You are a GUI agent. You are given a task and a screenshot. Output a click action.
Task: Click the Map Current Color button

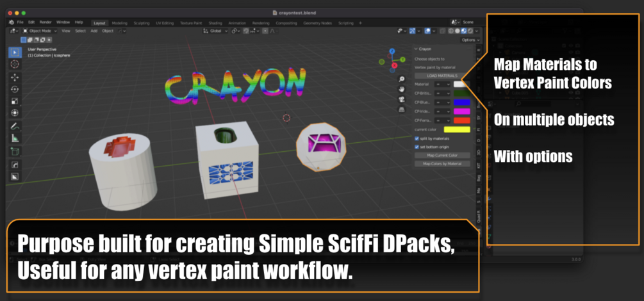click(x=442, y=156)
